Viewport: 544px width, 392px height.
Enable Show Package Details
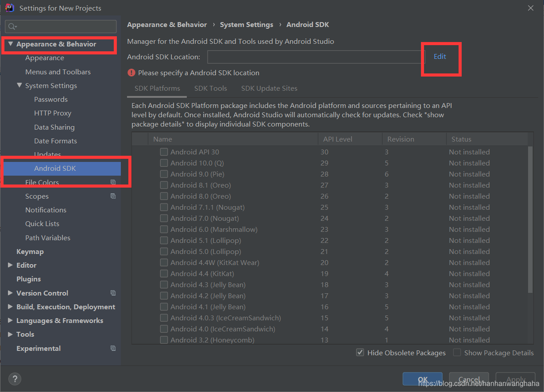tap(456, 353)
